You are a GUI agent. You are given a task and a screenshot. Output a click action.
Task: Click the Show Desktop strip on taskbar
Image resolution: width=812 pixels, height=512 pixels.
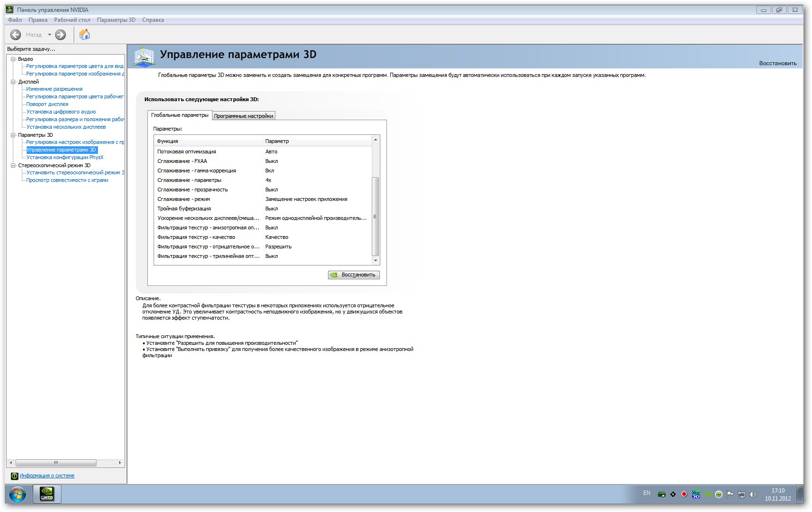tap(800, 494)
